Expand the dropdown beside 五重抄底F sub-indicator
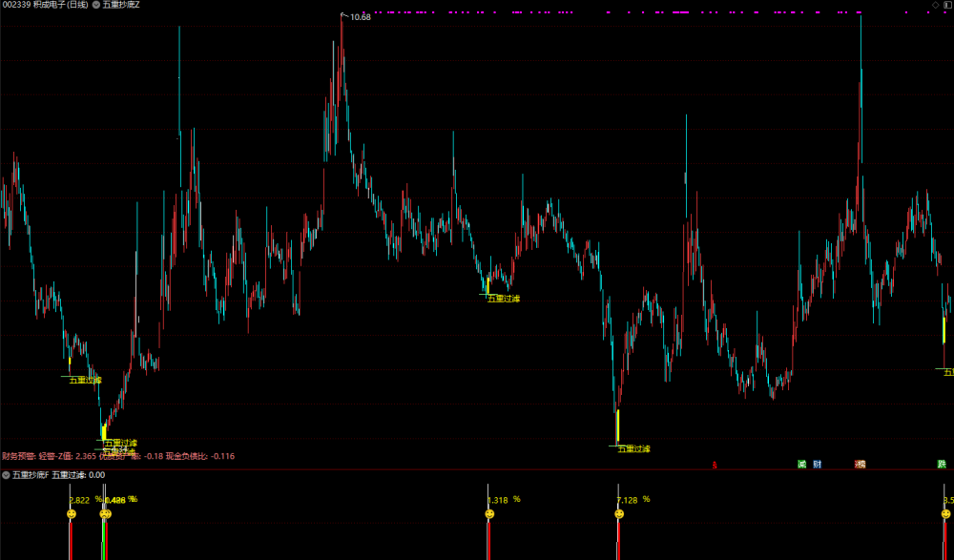Viewport: 954px width, 560px height. pyautogui.click(x=6, y=475)
